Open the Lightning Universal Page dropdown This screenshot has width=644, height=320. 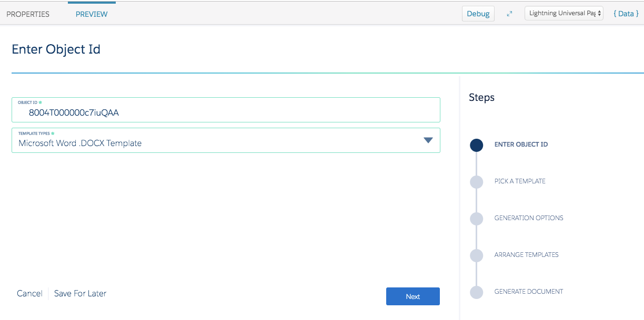pos(564,14)
